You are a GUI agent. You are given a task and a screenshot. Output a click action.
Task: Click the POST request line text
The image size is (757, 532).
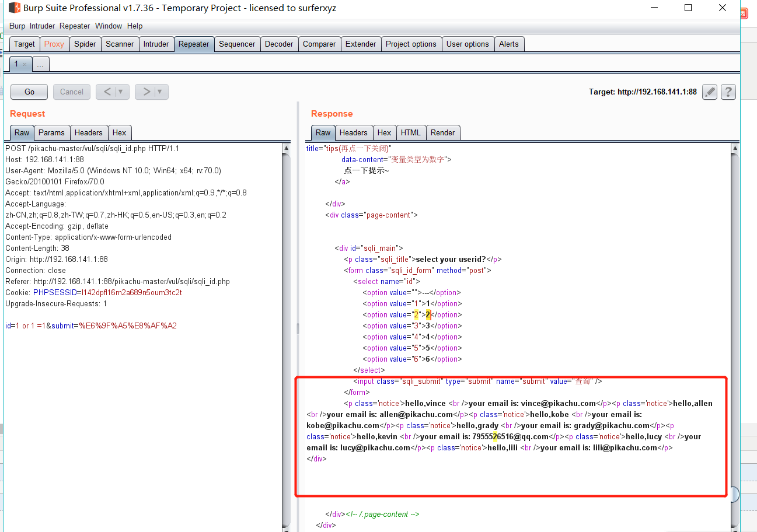pyautogui.click(x=92, y=148)
